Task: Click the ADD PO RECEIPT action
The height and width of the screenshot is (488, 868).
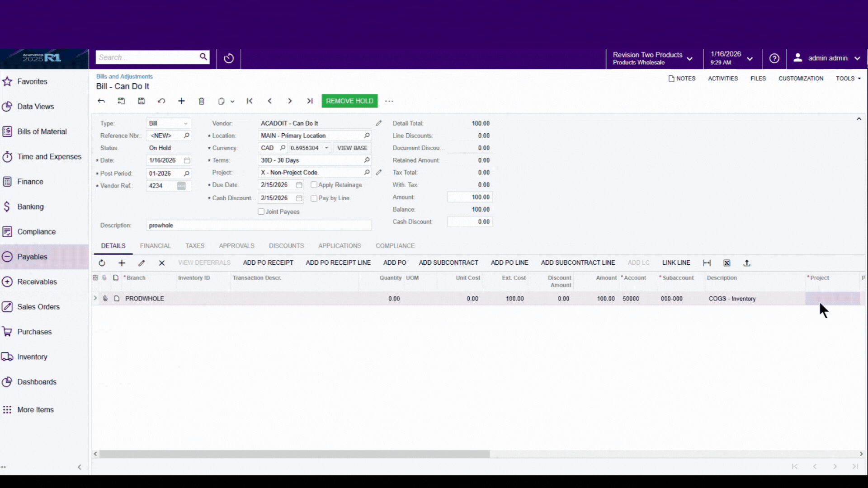Action: pos(268,263)
